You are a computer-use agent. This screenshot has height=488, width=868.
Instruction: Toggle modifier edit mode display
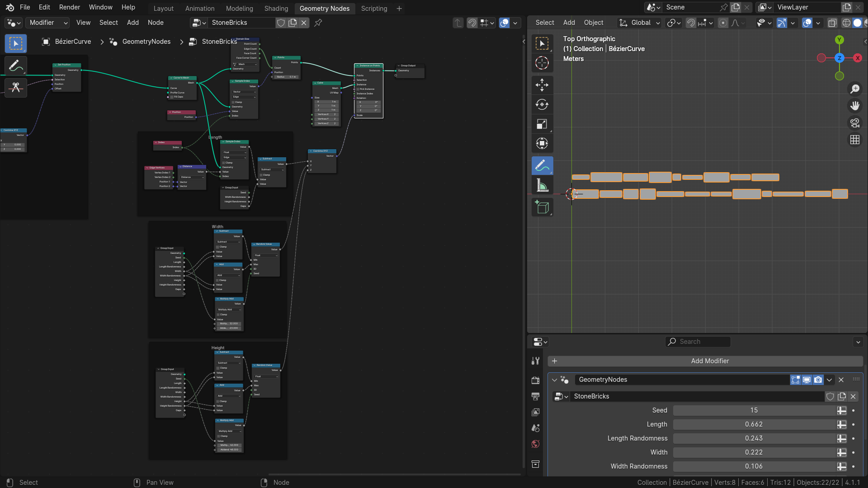pyautogui.click(x=795, y=380)
